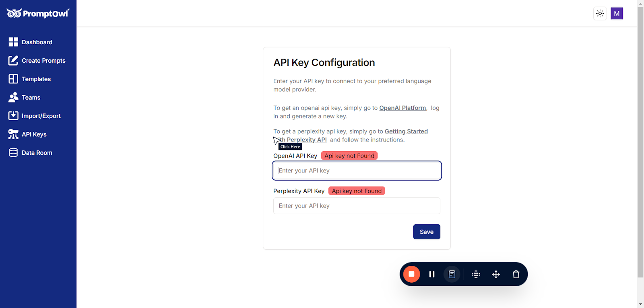The width and height of the screenshot is (644, 308).
Task: Follow the OpenAI Platform link
Action: pyautogui.click(x=402, y=108)
